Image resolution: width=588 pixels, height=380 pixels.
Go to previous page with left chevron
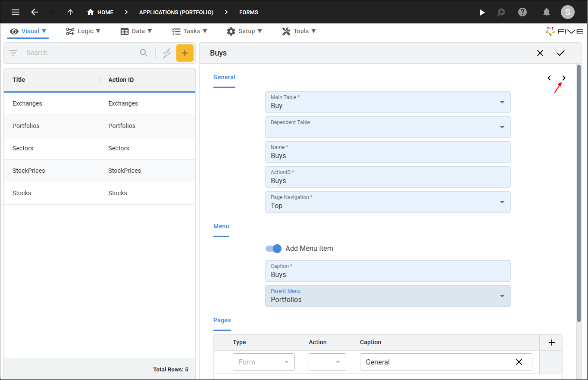[x=549, y=78]
